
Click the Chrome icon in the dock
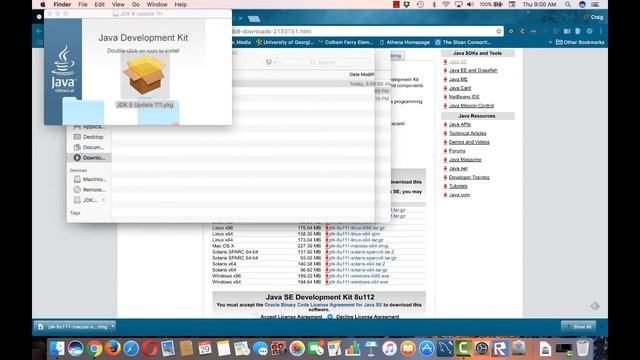(x=95, y=349)
